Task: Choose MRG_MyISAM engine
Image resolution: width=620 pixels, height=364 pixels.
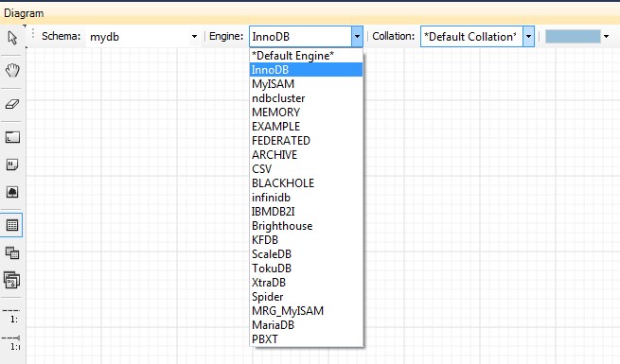Action: click(307, 311)
